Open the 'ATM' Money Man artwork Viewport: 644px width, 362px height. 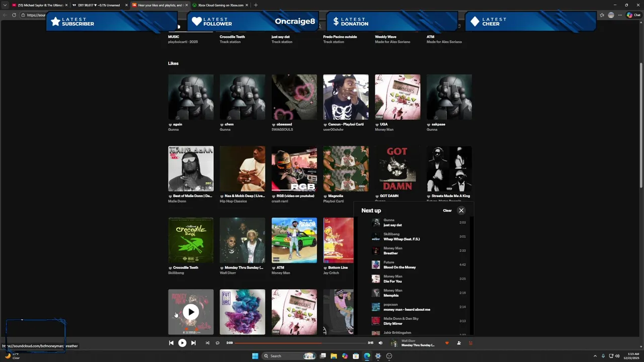(x=294, y=240)
